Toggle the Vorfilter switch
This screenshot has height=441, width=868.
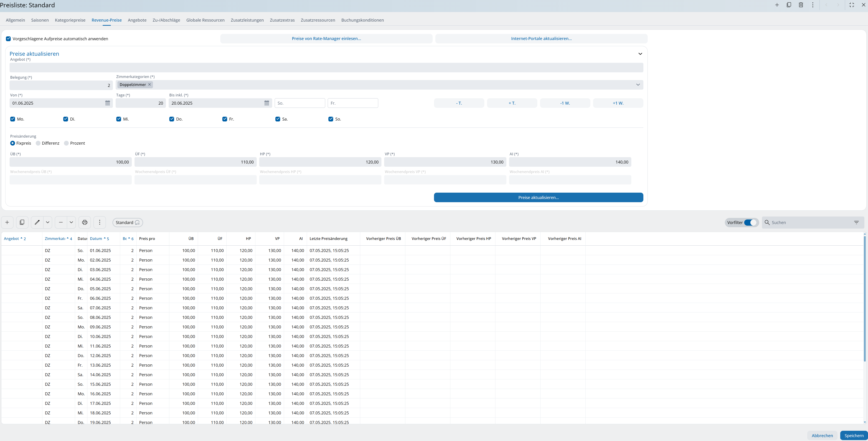tap(750, 222)
